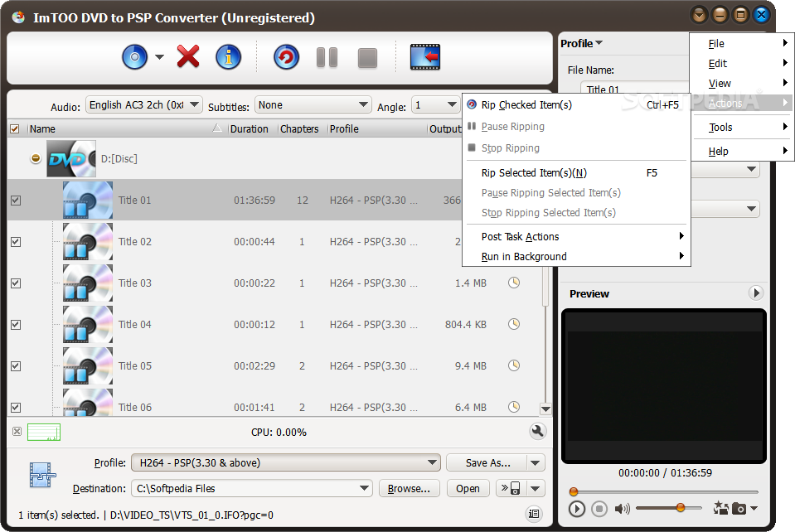Click the Stop toolbar icon

pos(367,58)
